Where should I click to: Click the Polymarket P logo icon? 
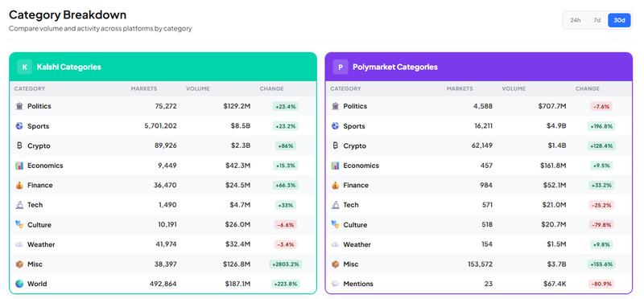coord(341,67)
